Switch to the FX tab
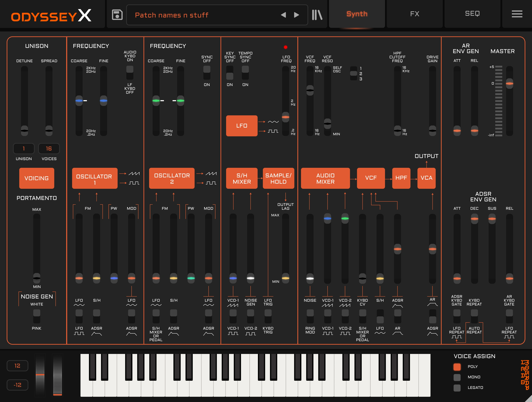This screenshot has height=402, width=532. pyautogui.click(x=415, y=14)
